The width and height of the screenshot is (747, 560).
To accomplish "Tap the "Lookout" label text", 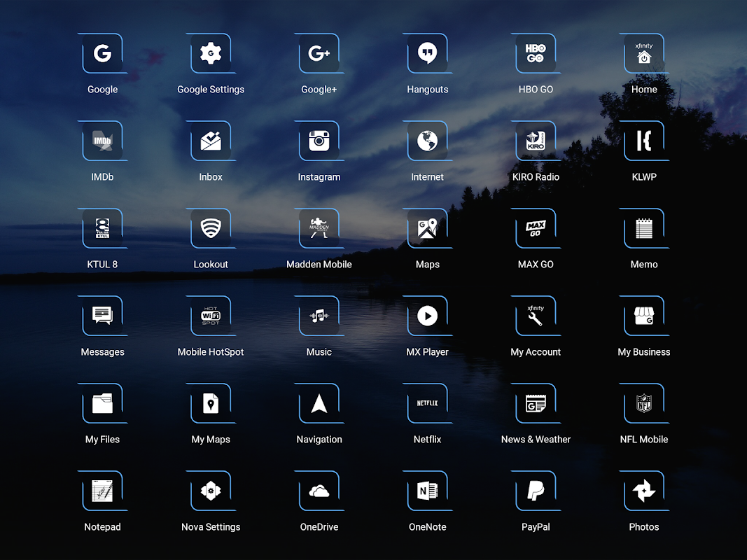I will pyautogui.click(x=211, y=265).
